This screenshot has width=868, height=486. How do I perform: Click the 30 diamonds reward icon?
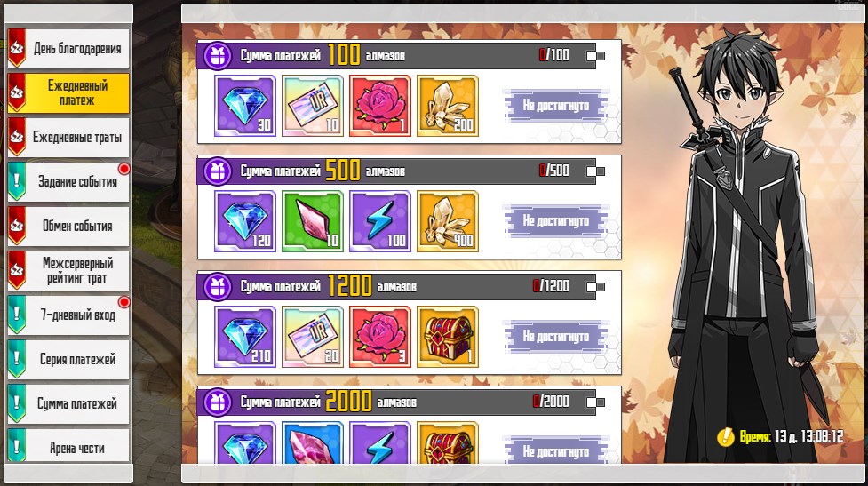(244, 106)
